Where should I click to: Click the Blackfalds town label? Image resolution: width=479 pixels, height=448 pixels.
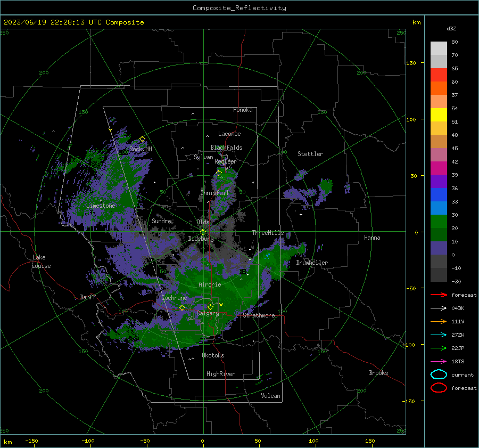[226, 148]
